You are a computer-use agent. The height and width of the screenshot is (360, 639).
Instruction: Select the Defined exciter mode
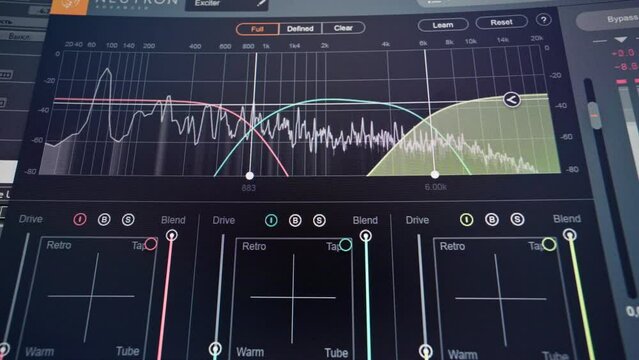300,29
